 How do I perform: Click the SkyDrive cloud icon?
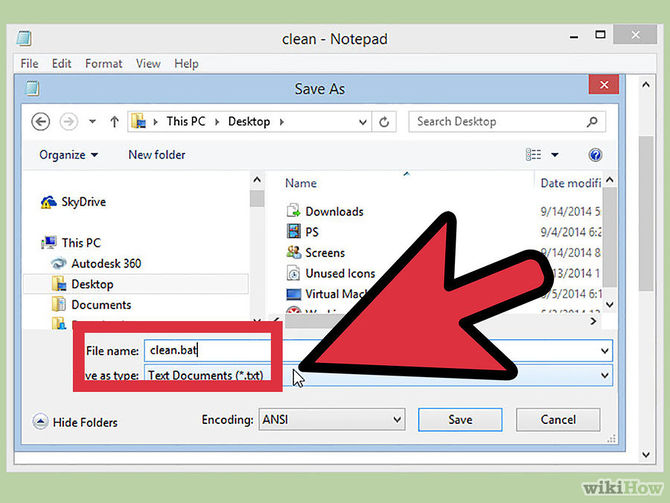click(48, 202)
